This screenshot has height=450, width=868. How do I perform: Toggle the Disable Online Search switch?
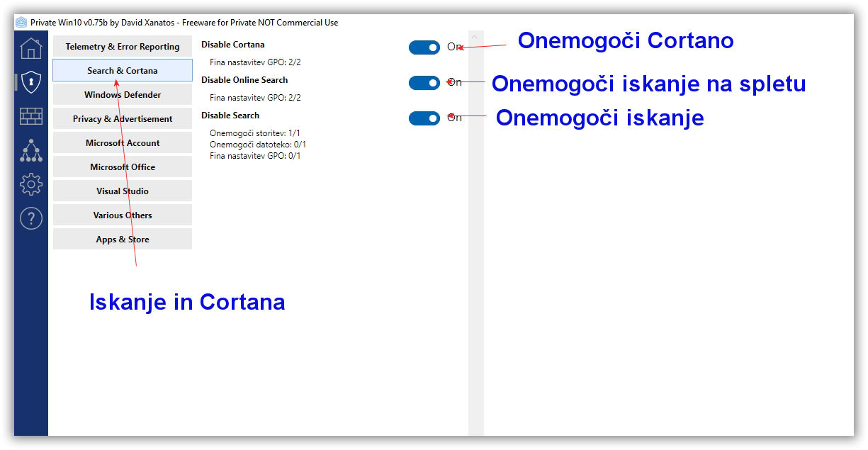[424, 83]
